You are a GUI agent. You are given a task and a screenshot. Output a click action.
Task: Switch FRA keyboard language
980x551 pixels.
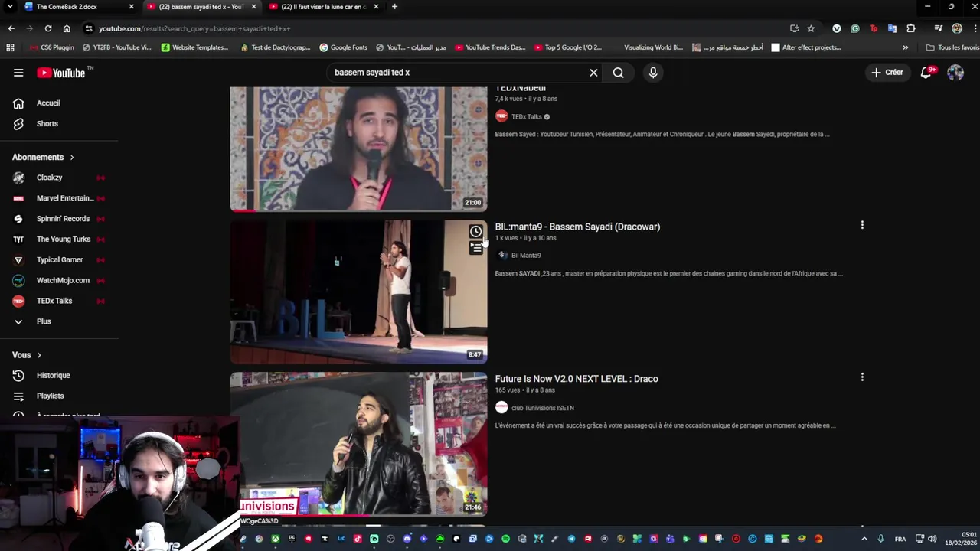click(x=900, y=539)
